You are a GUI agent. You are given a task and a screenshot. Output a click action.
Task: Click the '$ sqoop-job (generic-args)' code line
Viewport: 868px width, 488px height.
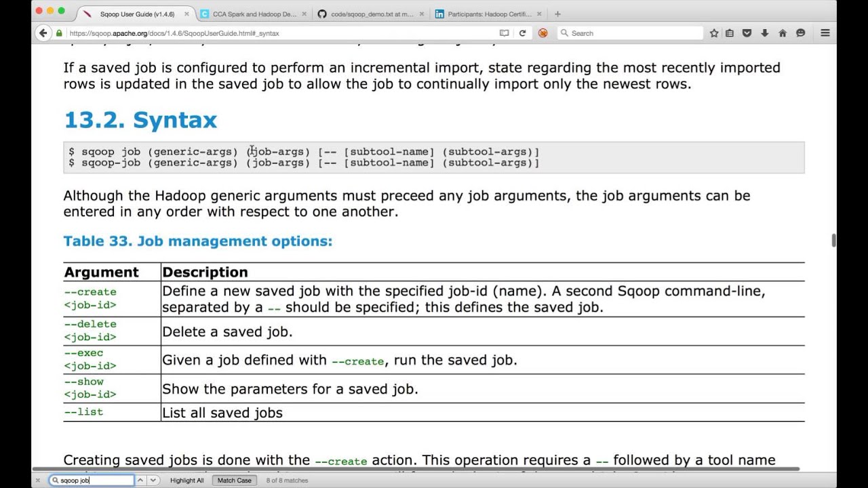304,163
